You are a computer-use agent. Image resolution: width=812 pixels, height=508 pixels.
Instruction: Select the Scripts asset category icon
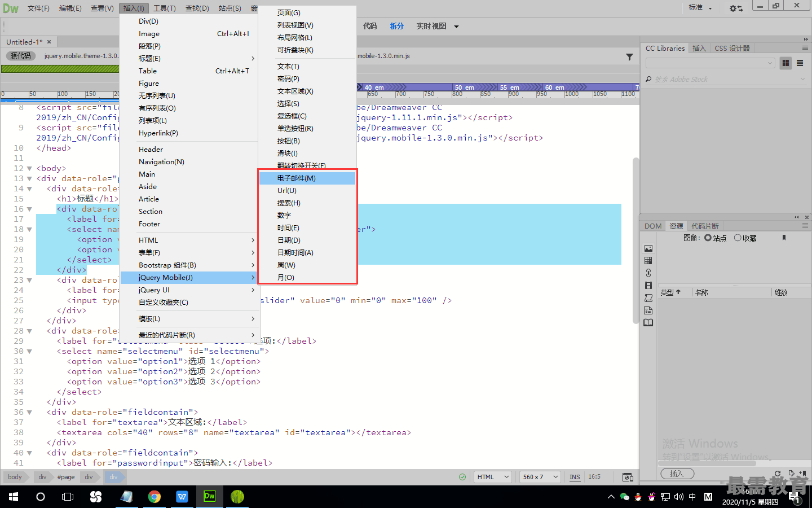tap(648, 298)
